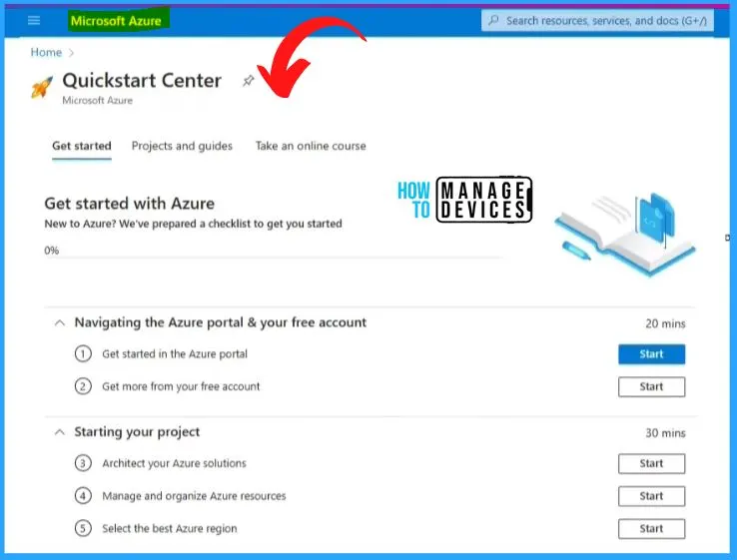The image size is (737, 560).
Task: Click 'Manage and organize Azure resources' text
Action: pos(194,496)
